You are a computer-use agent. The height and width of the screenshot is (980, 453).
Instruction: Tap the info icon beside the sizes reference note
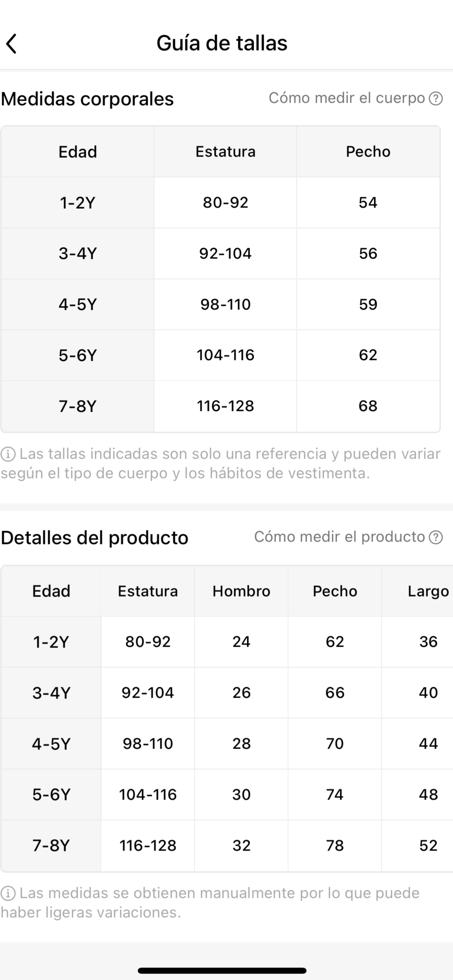pos(8,454)
